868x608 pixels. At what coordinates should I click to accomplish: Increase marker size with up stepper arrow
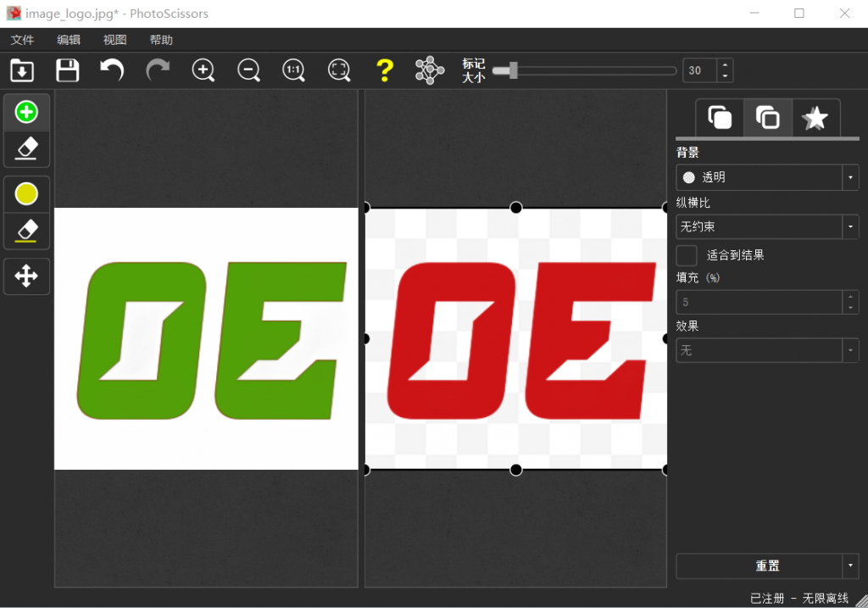coord(725,65)
